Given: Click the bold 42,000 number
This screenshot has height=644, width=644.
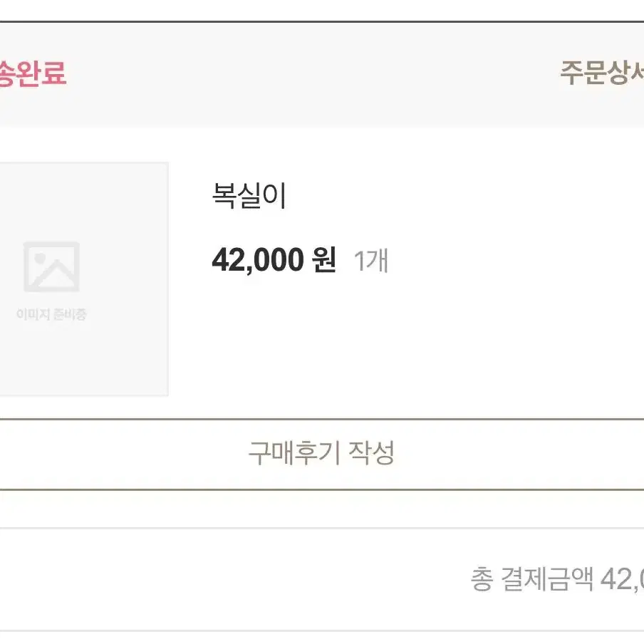Looking at the screenshot, I should point(258,261).
